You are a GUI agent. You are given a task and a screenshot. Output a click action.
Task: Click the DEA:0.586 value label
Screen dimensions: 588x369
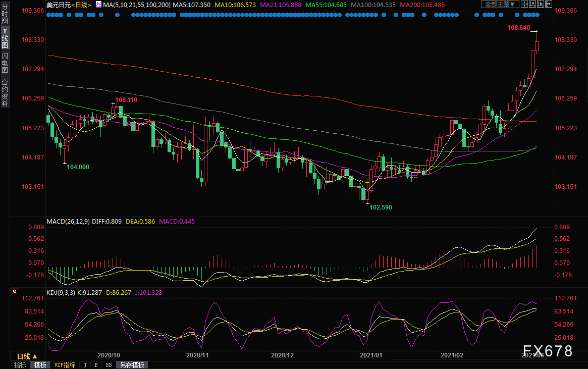[140, 221]
